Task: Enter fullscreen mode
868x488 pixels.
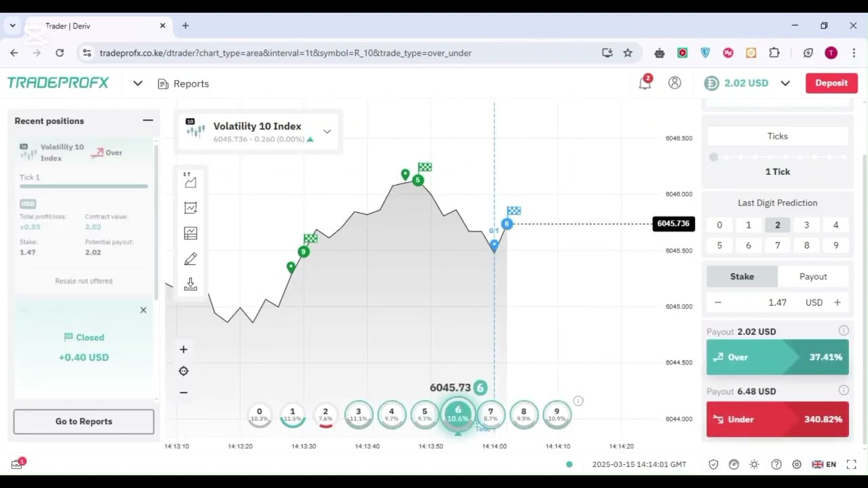Action: click(851, 464)
